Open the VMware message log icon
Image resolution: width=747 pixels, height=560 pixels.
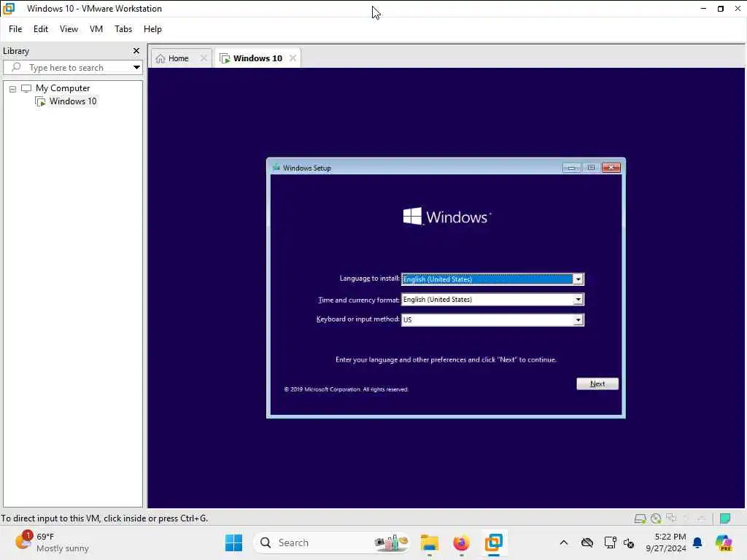pyautogui.click(x=725, y=518)
